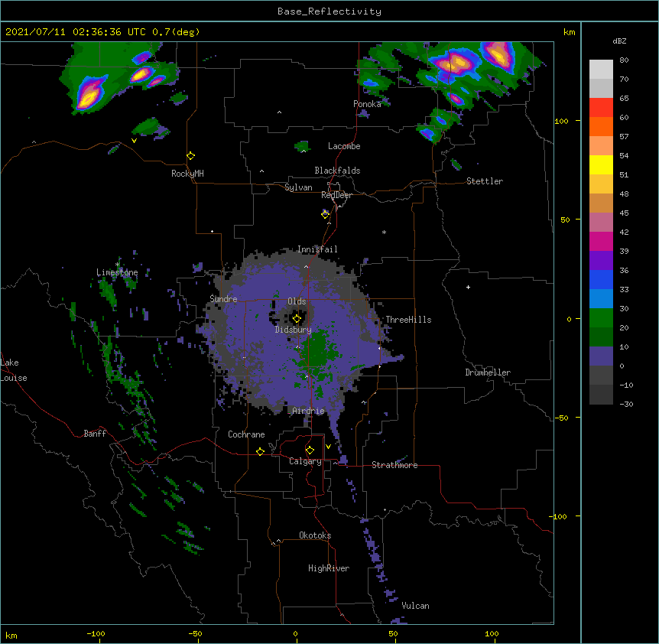
Task: Click the white plus marker west of Drumheller
Action: (x=468, y=287)
